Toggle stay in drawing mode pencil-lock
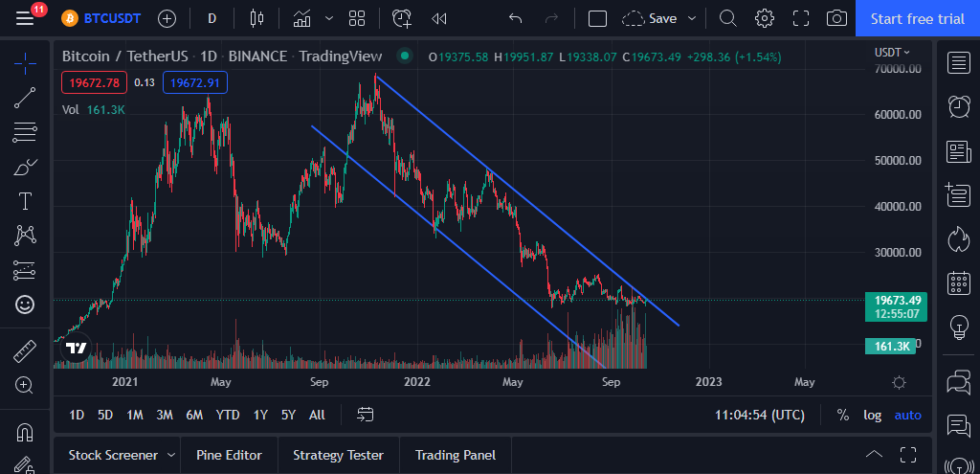This screenshot has height=474, width=980. pyautogui.click(x=25, y=466)
